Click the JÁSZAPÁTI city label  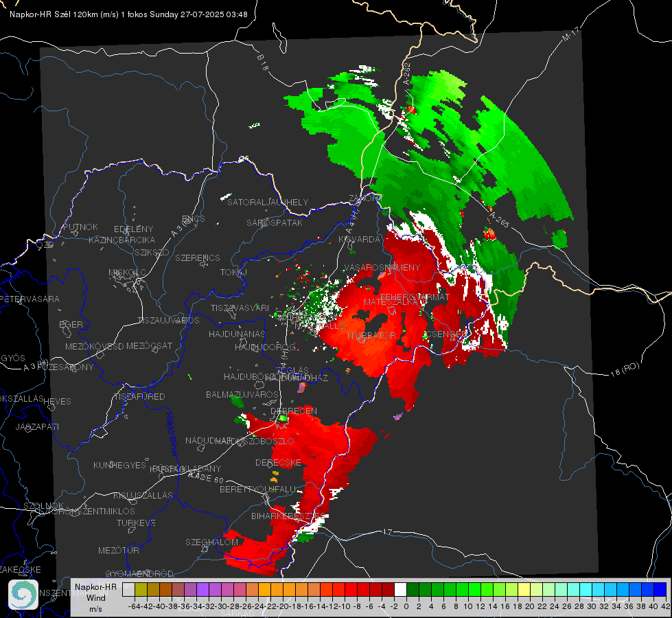coord(37,426)
